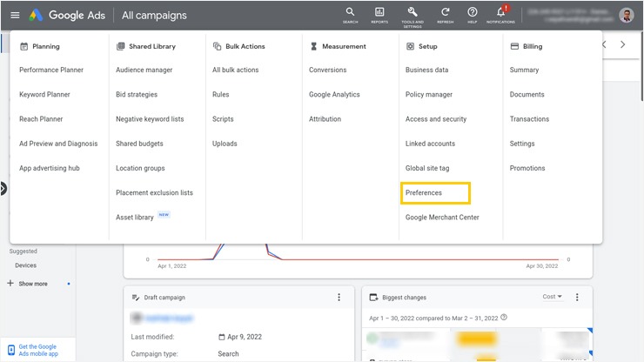Open Audience manager
Image resolution: width=644 pixels, height=362 pixels.
(144, 70)
